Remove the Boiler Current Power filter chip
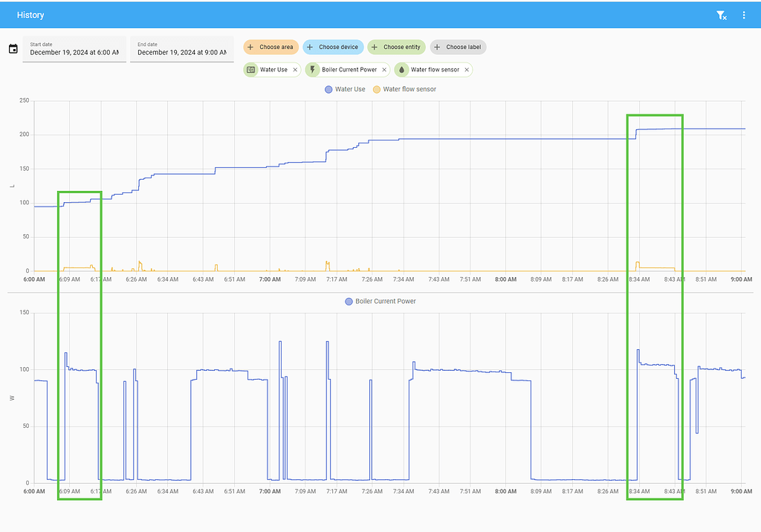Image resolution: width=761 pixels, height=532 pixels. click(x=384, y=69)
